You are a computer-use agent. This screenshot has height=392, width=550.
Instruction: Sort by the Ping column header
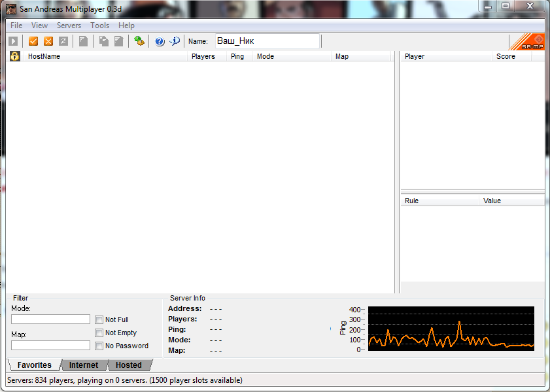pos(239,56)
